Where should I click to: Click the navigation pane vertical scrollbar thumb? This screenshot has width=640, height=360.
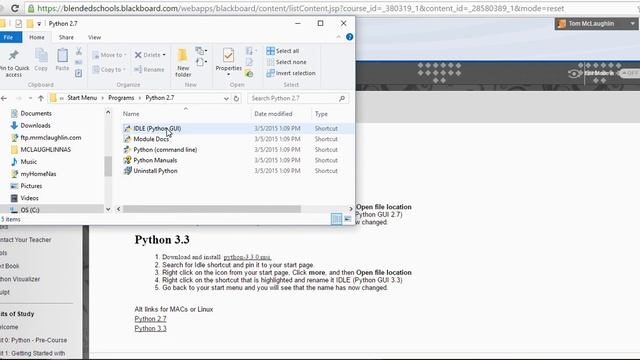coord(108,167)
